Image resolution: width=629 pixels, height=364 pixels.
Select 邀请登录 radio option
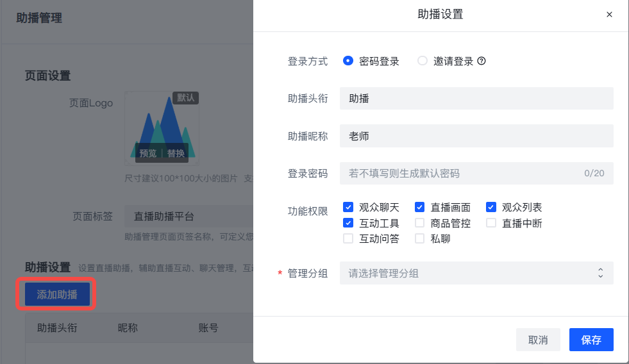(x=422, y=60)
